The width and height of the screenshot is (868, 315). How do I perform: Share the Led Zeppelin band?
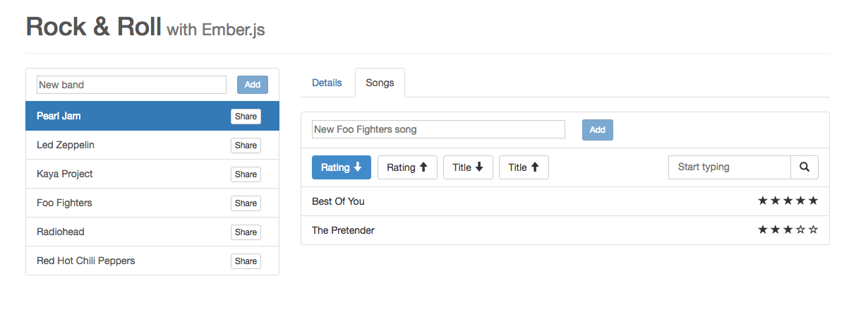(x=246, y=145)
